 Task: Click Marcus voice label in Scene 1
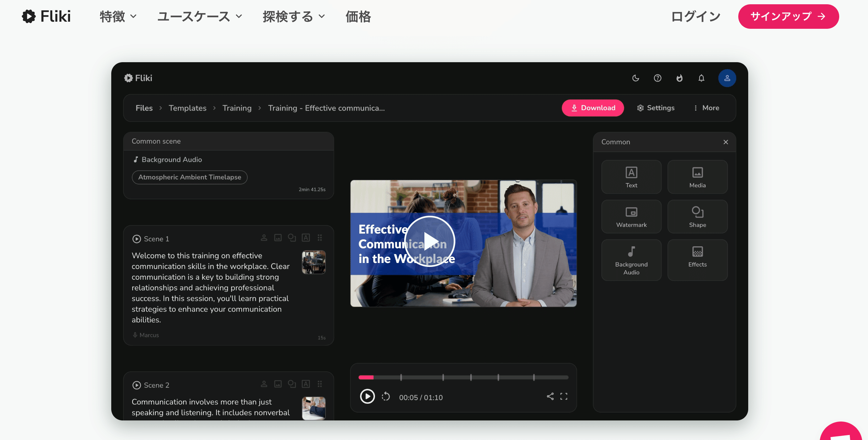click(x=146, y=335)
